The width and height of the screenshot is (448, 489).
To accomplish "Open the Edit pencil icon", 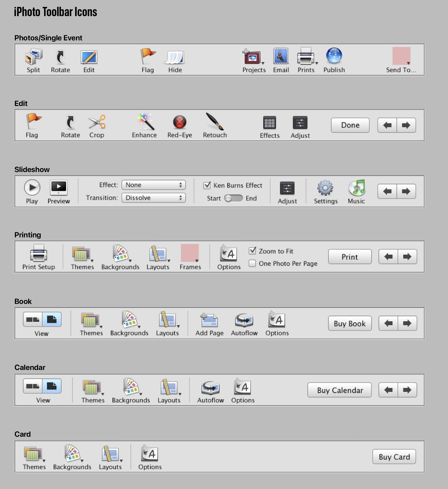I will pyautogui.click(x=89, y=57).
